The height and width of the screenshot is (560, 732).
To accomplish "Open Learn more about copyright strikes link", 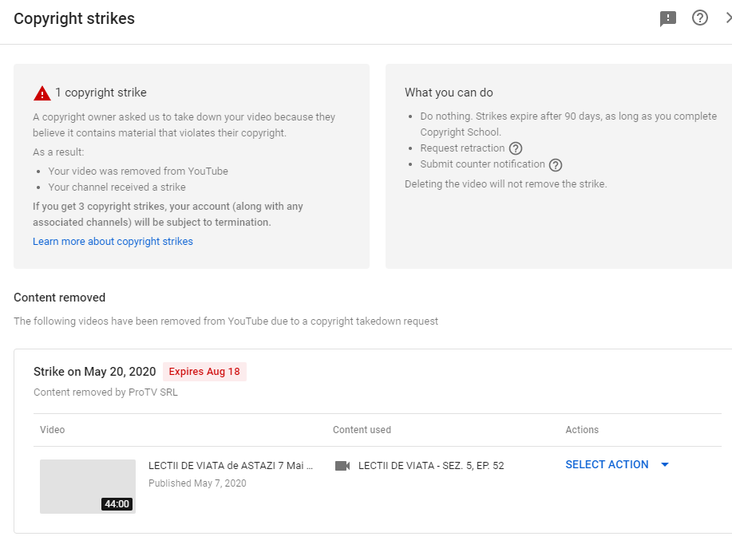I will [x=113, y=241].
